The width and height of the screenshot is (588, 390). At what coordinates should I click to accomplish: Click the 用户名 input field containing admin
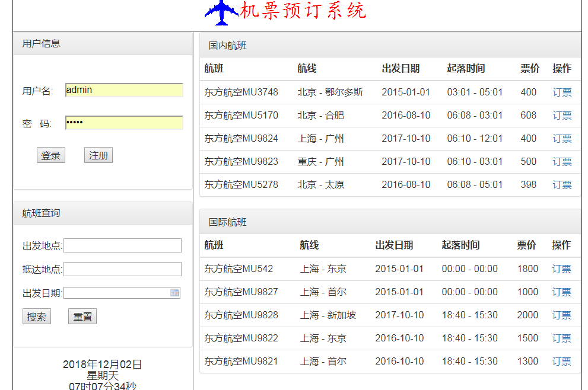(x=124, y=90)
